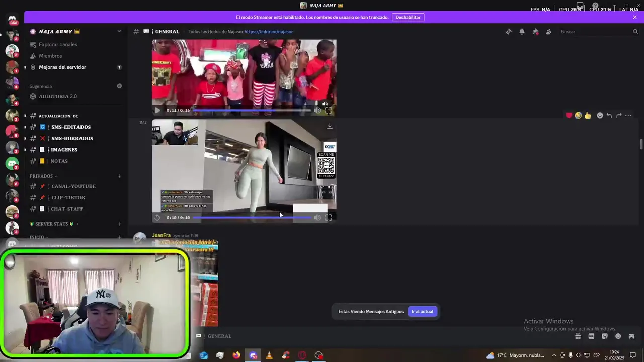Viewport: 644px width, 362px height.
Task: Open the linktr.ee/najasor link
Action: (269, 32)
